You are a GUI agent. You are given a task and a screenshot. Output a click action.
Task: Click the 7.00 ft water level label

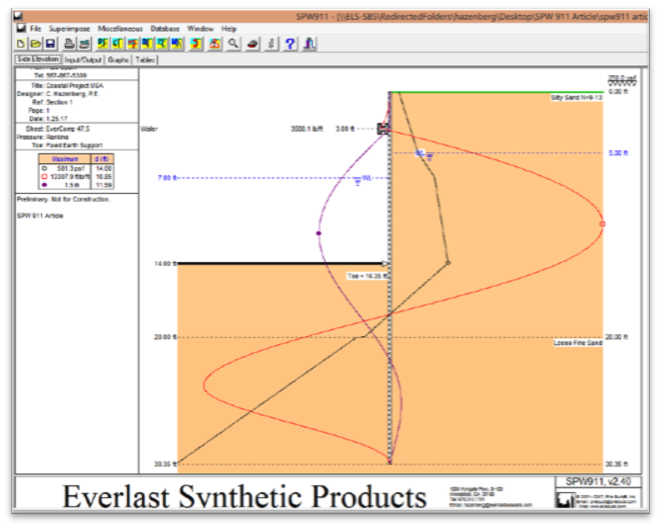167,177
